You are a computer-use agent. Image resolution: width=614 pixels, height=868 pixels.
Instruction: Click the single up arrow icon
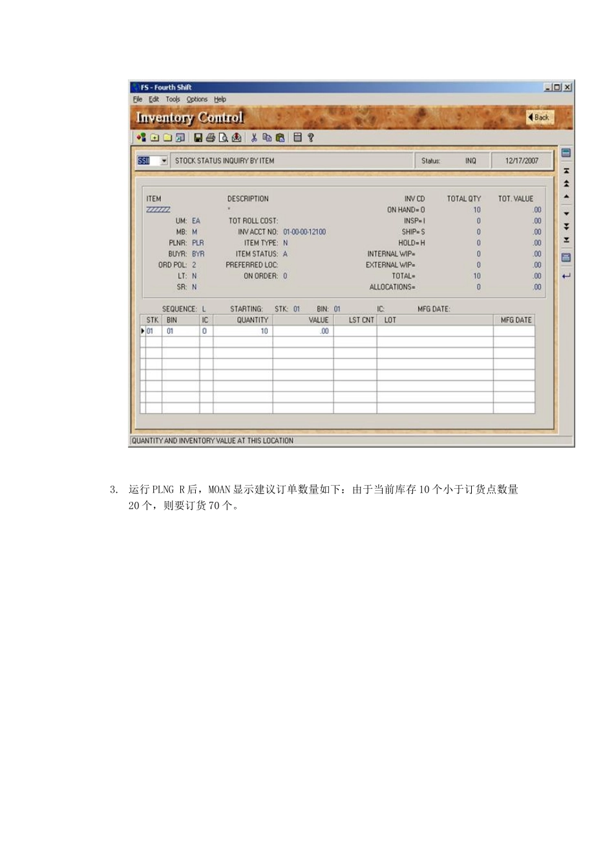point(566,196)
